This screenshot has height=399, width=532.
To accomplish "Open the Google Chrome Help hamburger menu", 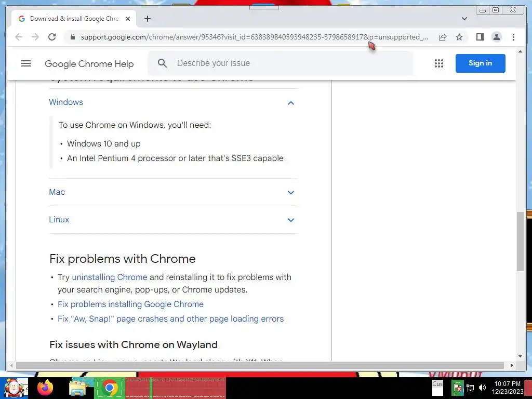I will 26,63.
